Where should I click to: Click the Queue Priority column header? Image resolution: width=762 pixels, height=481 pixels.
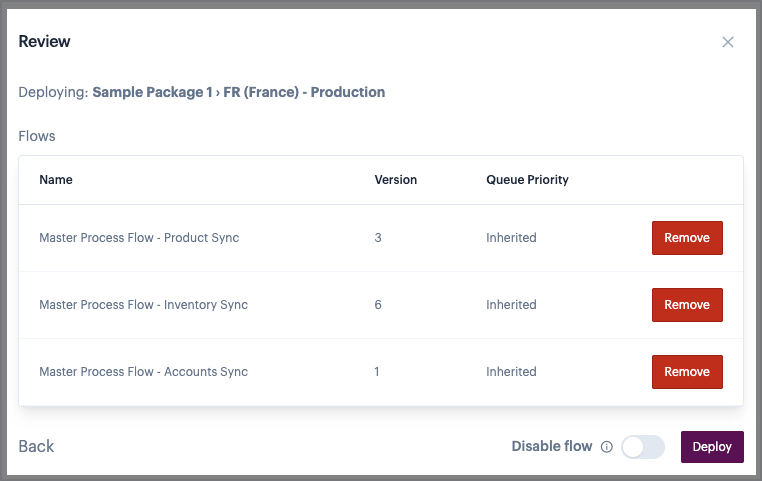[x=527, y=180]
